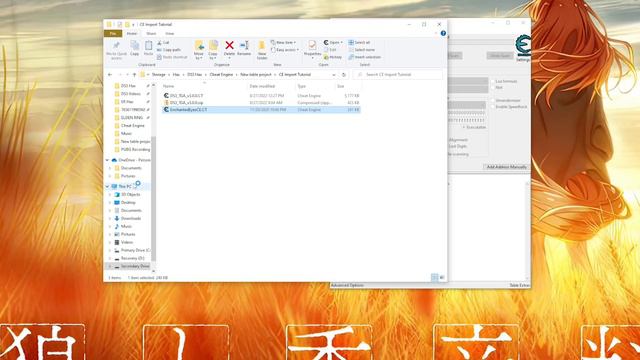
Task: Open the Move to dropdown
Action: [x=199, y=56]
